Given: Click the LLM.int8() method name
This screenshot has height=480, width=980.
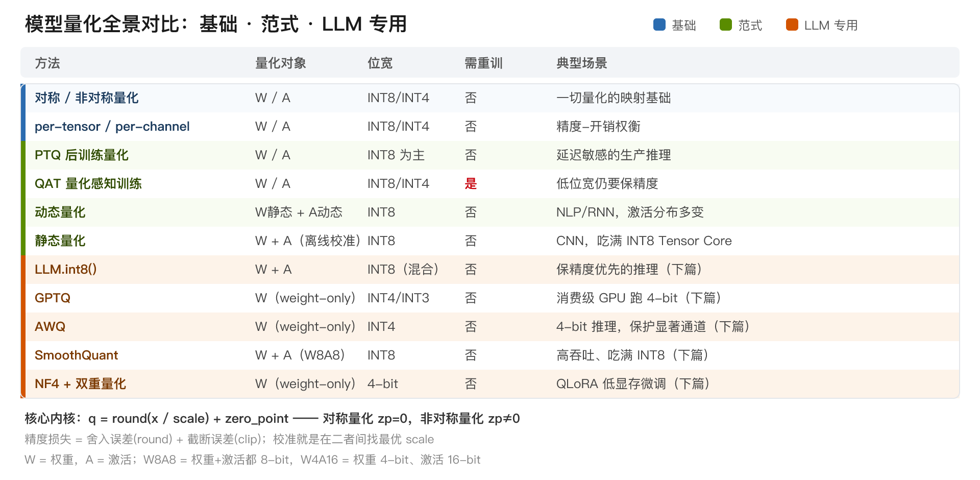Looking at the screenshot, I should click(x=66, y=269).
